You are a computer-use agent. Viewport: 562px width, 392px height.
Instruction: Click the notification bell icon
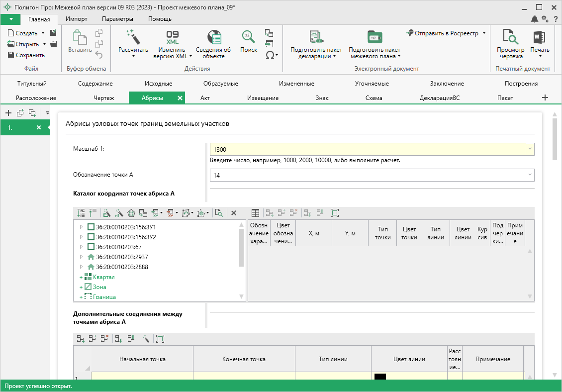tap(534, 19)
